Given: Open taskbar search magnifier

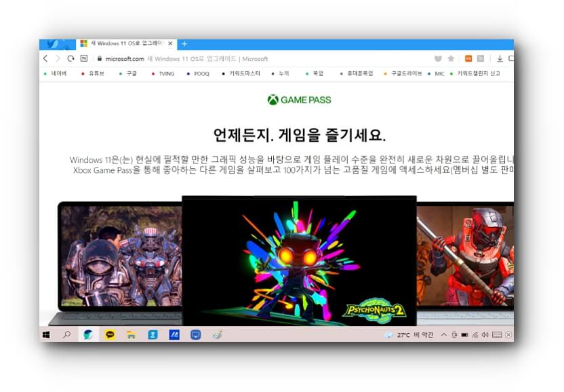Looking at the screenshot, I should coord(67,335).
